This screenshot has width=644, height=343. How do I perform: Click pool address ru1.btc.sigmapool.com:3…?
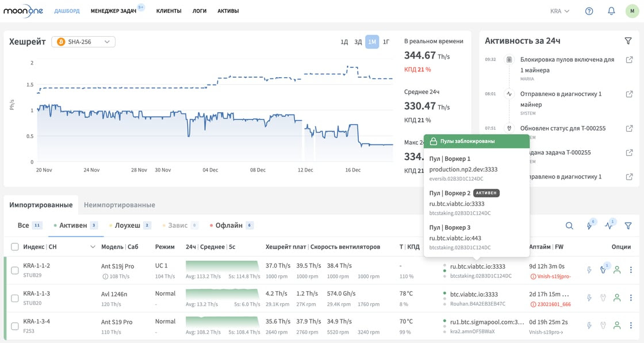486,322
